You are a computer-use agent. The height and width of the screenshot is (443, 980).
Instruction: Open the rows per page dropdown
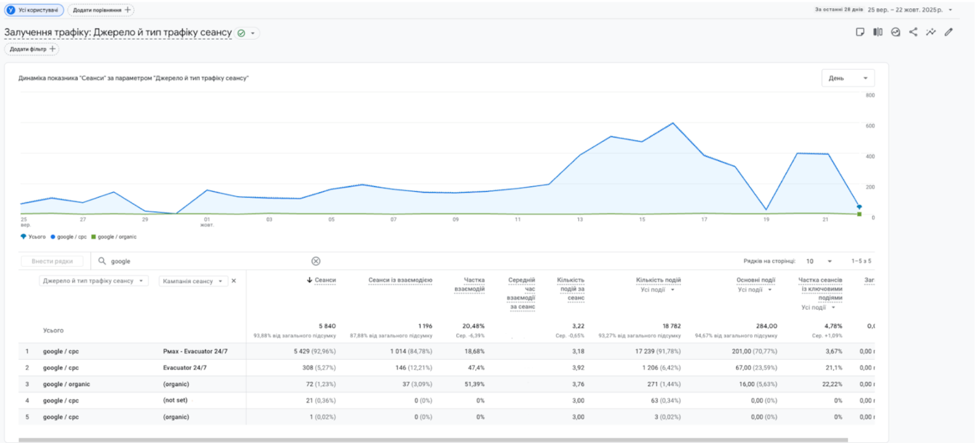tap(819, 261)
